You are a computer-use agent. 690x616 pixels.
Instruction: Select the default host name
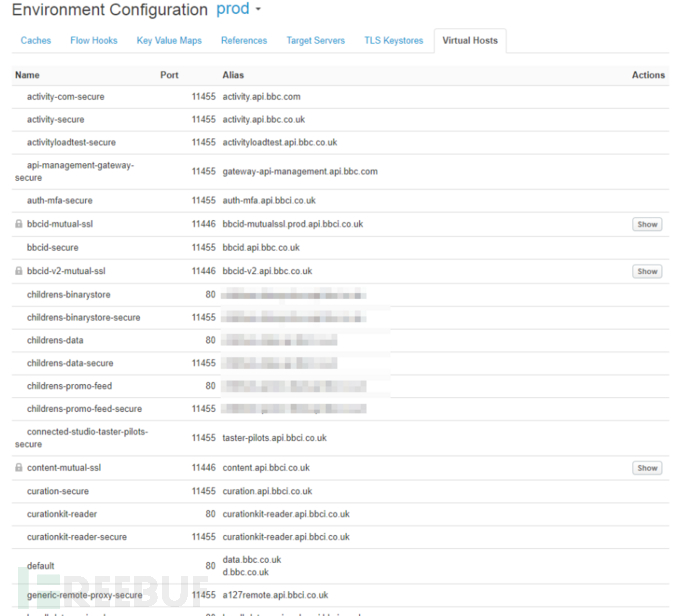(x=40, y=566)
